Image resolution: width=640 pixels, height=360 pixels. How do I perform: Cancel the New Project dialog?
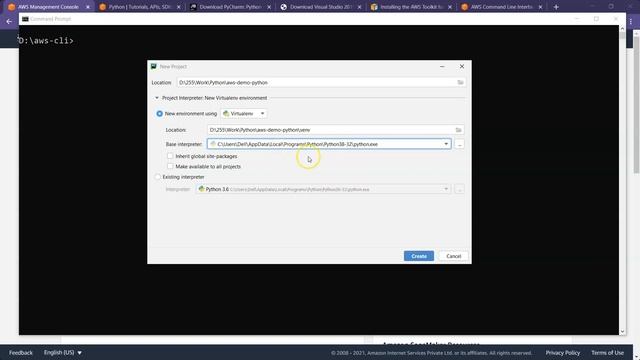(453, 256)
